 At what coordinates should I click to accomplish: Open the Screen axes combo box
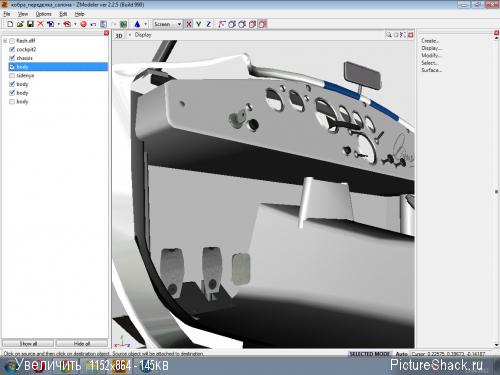tap(168, 24)
